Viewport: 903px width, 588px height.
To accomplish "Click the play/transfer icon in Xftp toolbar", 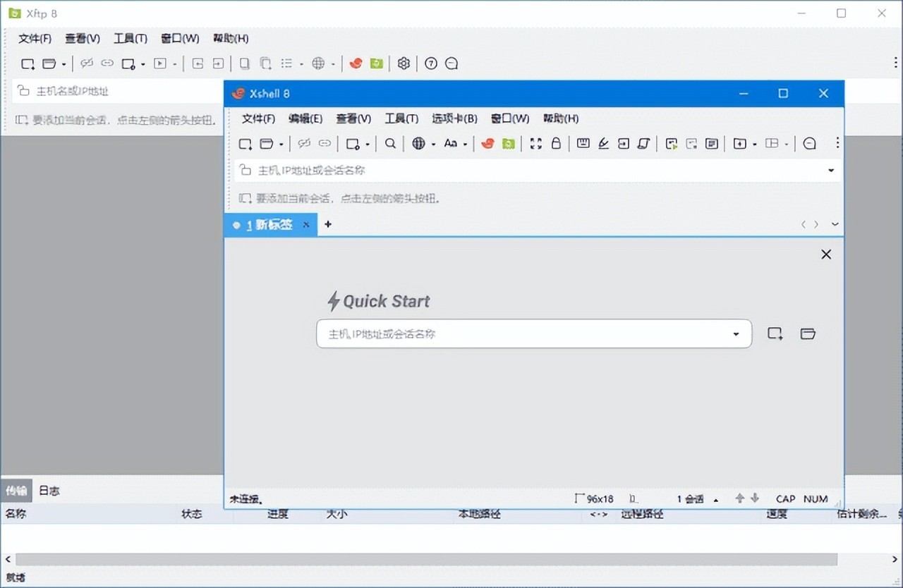I will coord(160,63).
